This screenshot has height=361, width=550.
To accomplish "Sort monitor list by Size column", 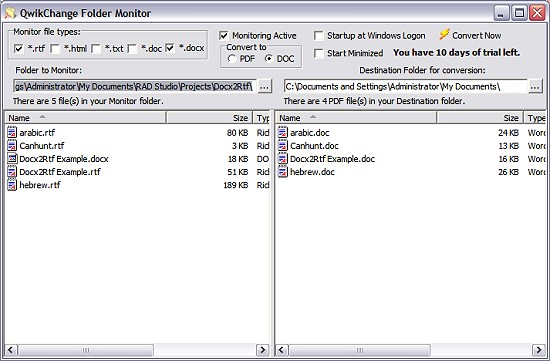I will click(x=209, y=118).
